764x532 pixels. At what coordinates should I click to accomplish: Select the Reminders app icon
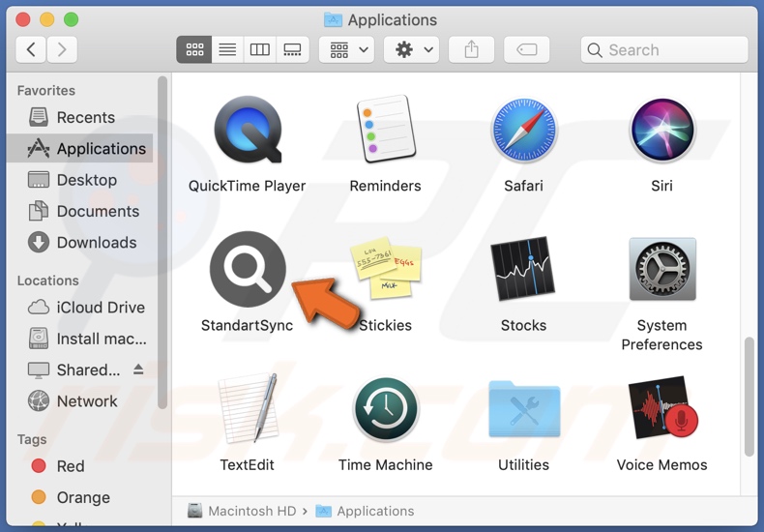(x=386, y=130)
